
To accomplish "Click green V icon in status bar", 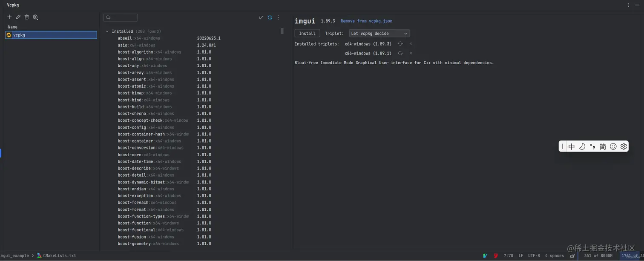I will (x=485, y=256).
